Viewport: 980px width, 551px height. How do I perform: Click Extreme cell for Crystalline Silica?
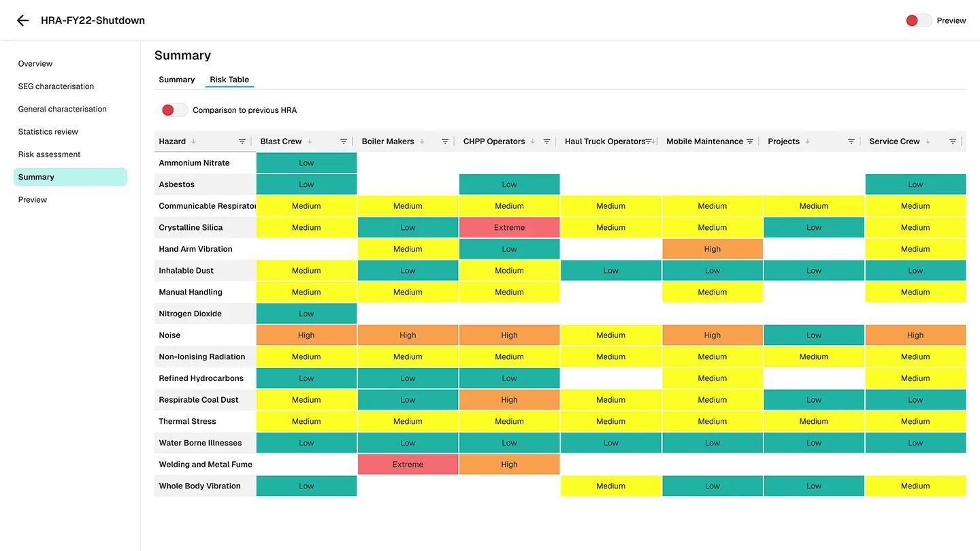(509, 228)
